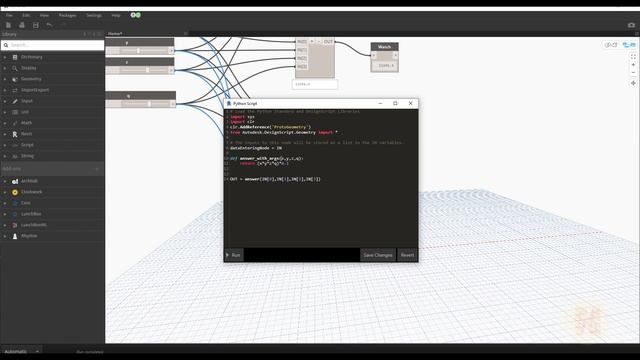
Task: Switch to the graph view navigation button
Action: [629, 44]
